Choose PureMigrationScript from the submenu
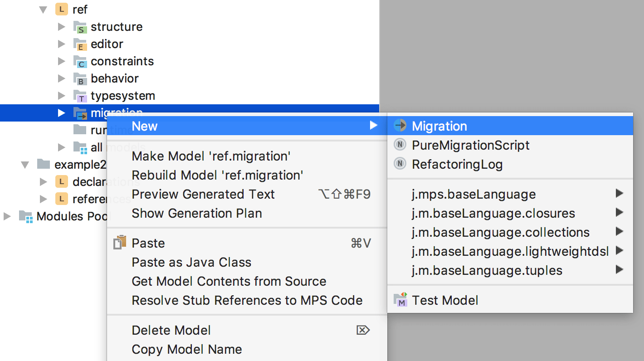 [471, 145]
